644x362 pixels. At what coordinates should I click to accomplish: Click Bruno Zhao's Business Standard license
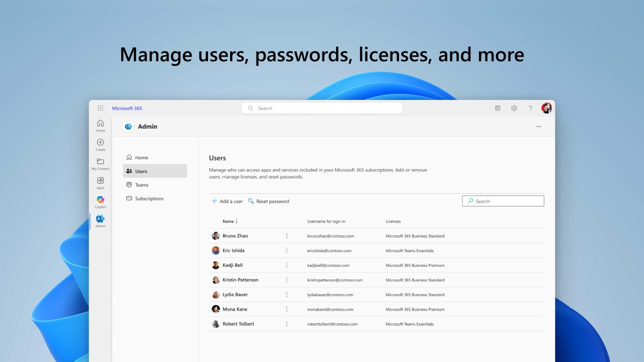[x=415, y=236]
